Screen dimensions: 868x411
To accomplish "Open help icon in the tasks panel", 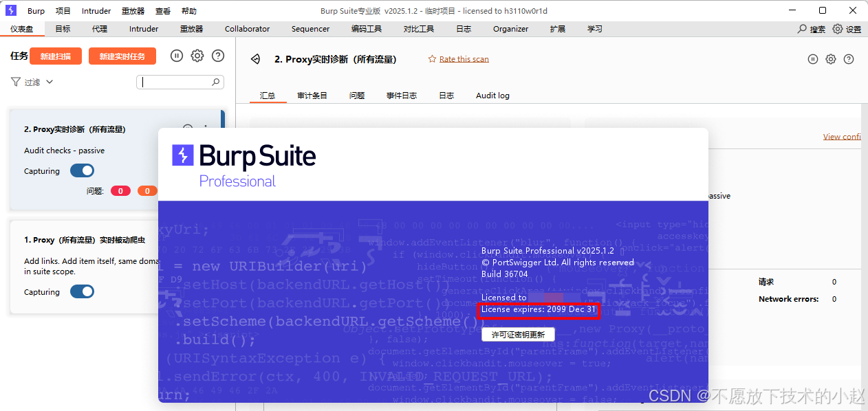I will click(218, 56).
